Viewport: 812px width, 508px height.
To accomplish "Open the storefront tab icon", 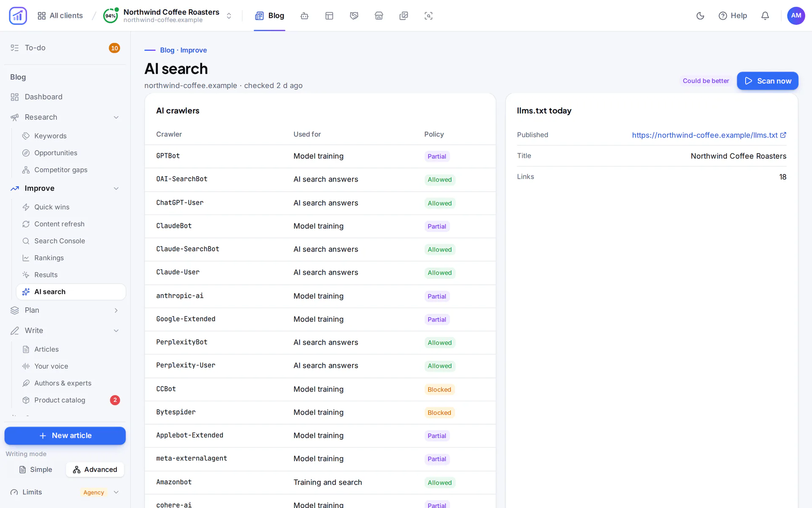I will 379,16.
